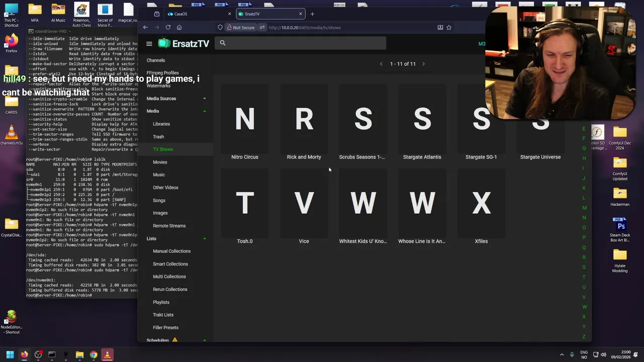Open a new browser tab
This screenshot has width=644, height=362.
tap(312, 14)
